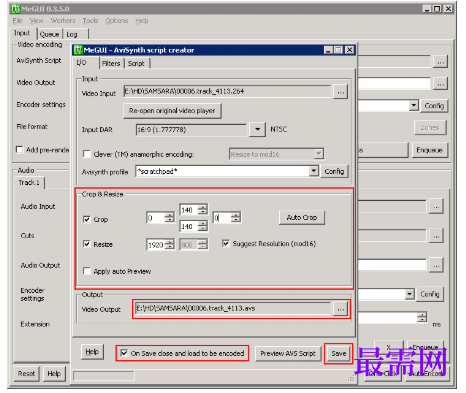Open the Options menu

[x=117, y=21]
